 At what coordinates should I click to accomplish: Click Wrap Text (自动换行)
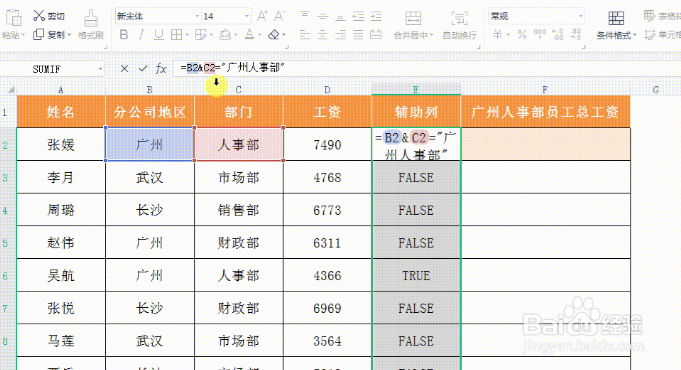pyautogui.click(x=460, y=25)
